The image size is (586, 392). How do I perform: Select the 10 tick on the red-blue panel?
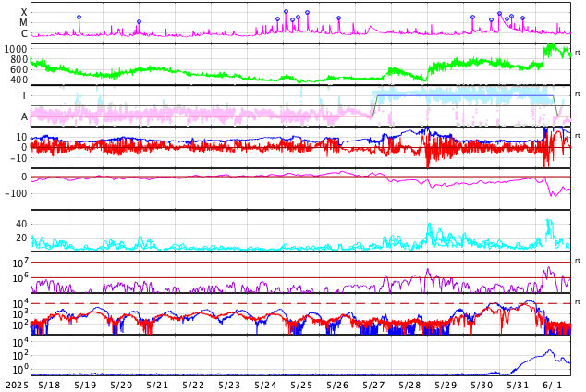point(21,137)
